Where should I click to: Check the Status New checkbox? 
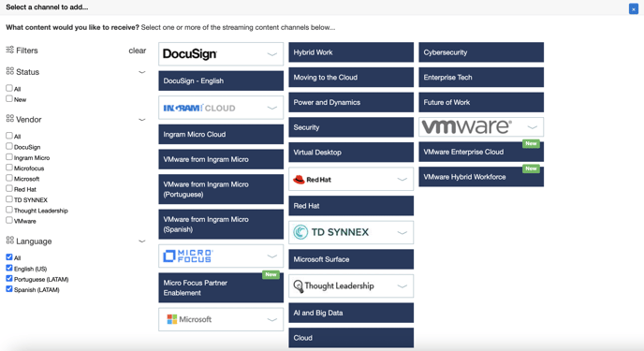tap(9, 98)
